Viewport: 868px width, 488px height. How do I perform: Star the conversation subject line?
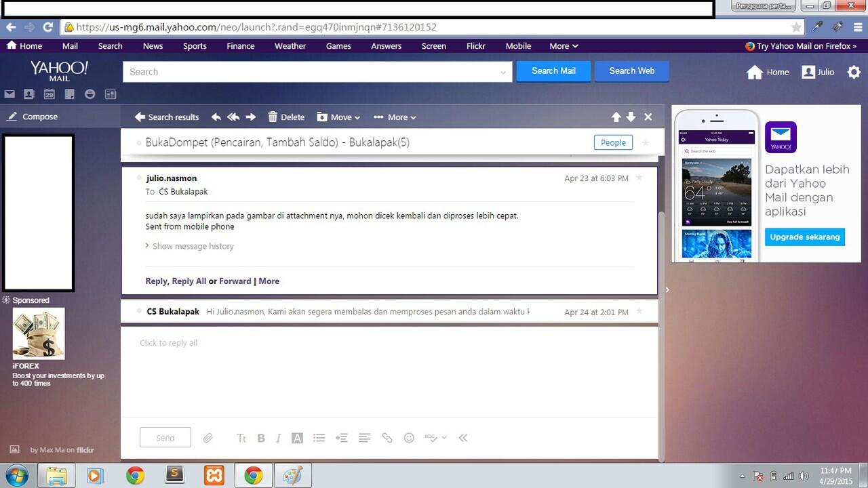(646, 142)
